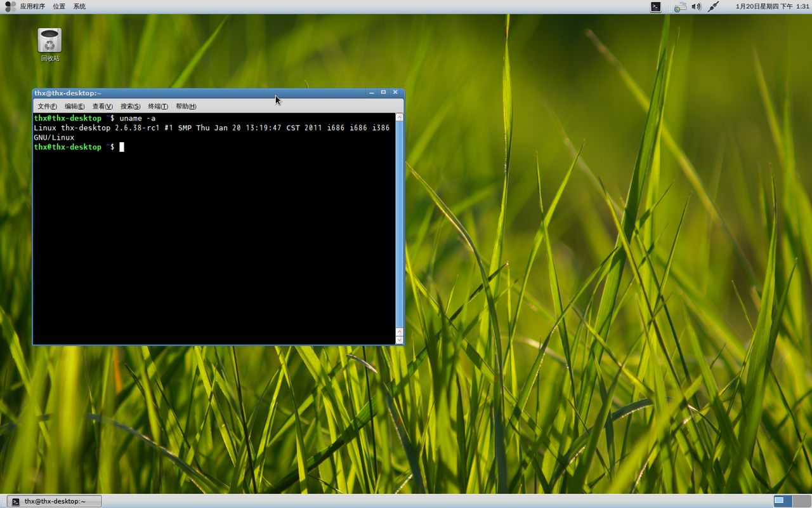Click the thx@thx-desktop taskbar window button
Viewport: 812px width, 508px height.
tap(55, 501)
